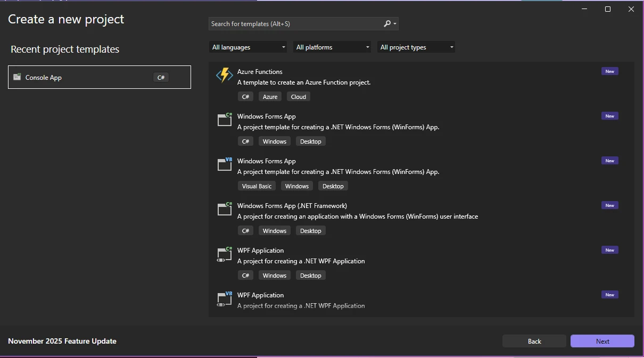Viewport: 644px width, 358px height.
Task: Open the All platforms dropdown
Action: (x=332, y=47)
